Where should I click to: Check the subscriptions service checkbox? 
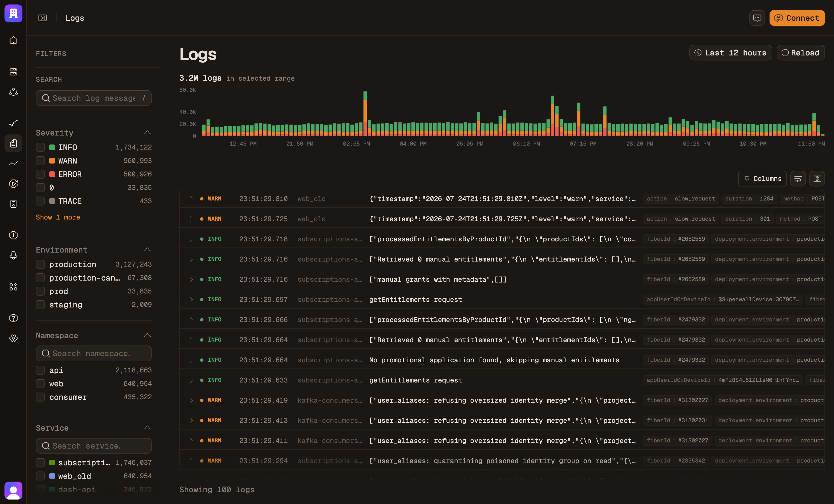click(40, 462)
